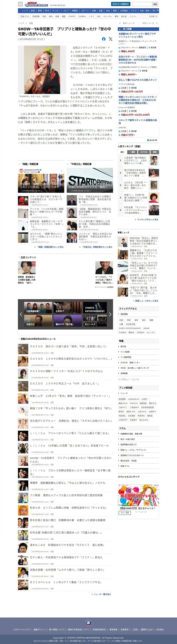
Task: Click the 検索 search button
Action: [155, 4]
